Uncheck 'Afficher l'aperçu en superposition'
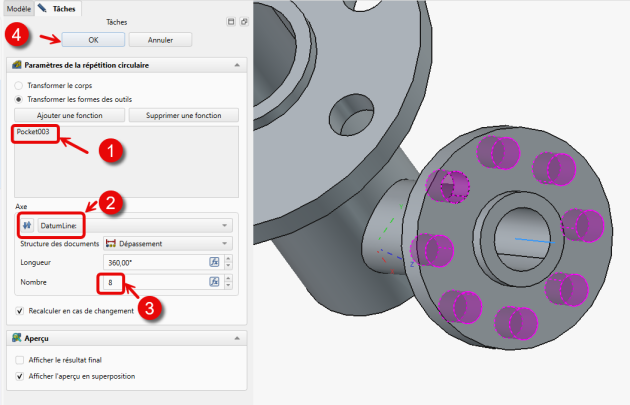This screenshot has height=405, width=630. [20, 376]
